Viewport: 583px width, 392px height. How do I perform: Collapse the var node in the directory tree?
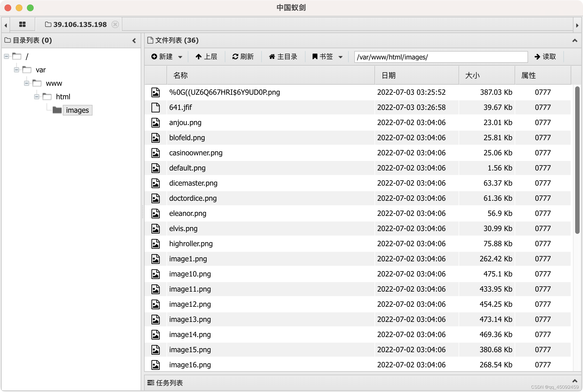point(17,70)
